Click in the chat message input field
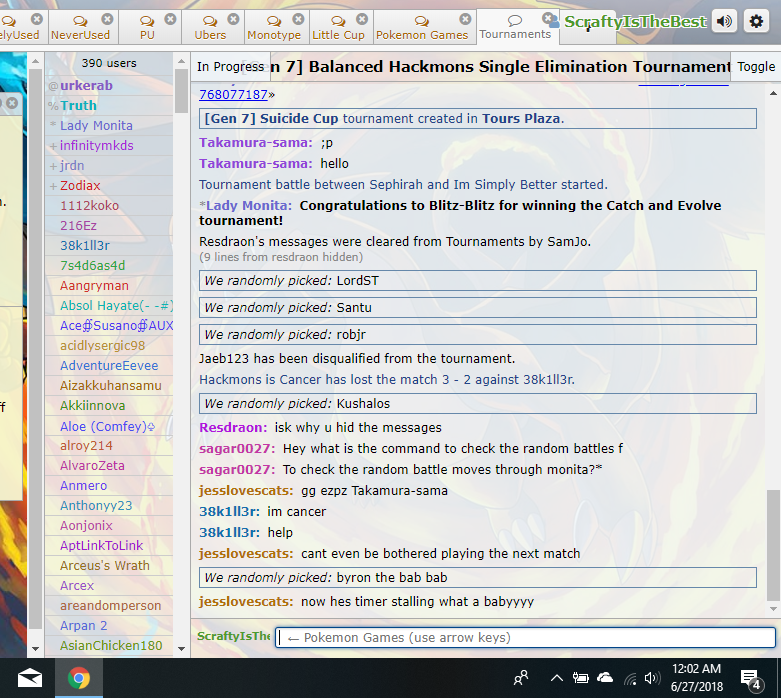The width and height of the screenshot is (781, 698). [x=525, y=637]
